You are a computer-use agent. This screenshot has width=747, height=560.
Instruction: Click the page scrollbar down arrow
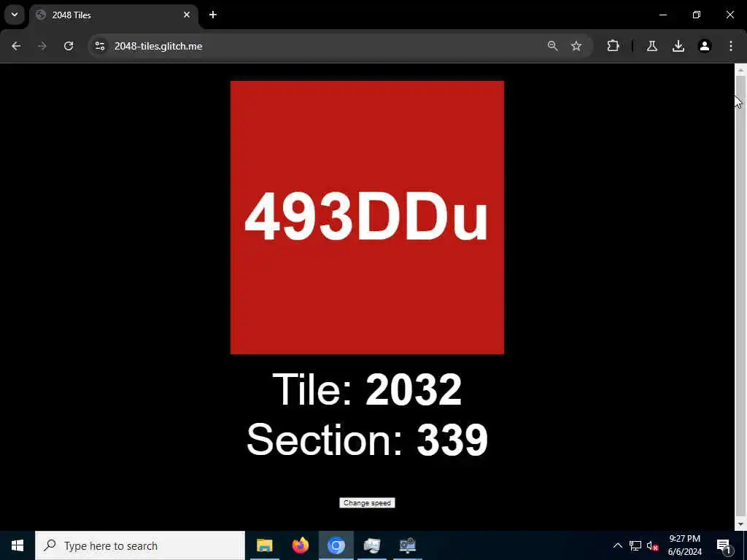pos(740,525)
